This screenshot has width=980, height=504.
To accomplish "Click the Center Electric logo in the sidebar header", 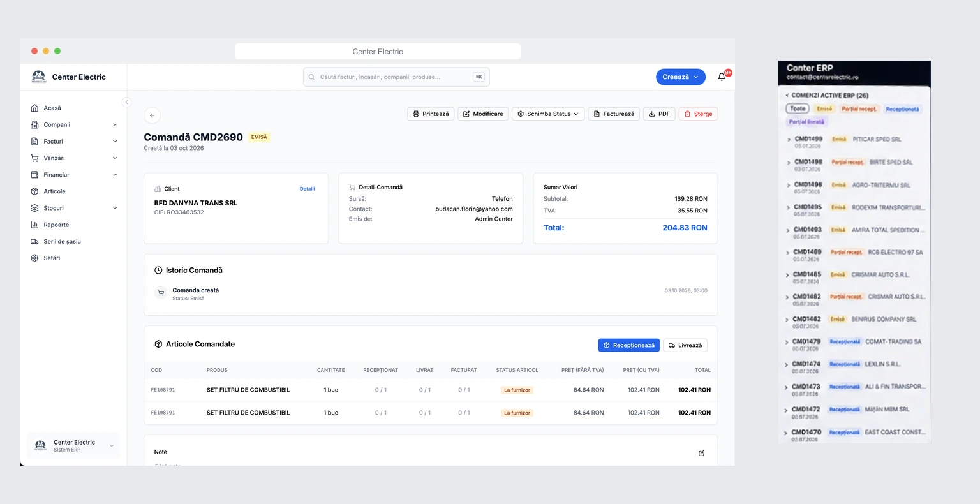I will (x=39, y=77).
